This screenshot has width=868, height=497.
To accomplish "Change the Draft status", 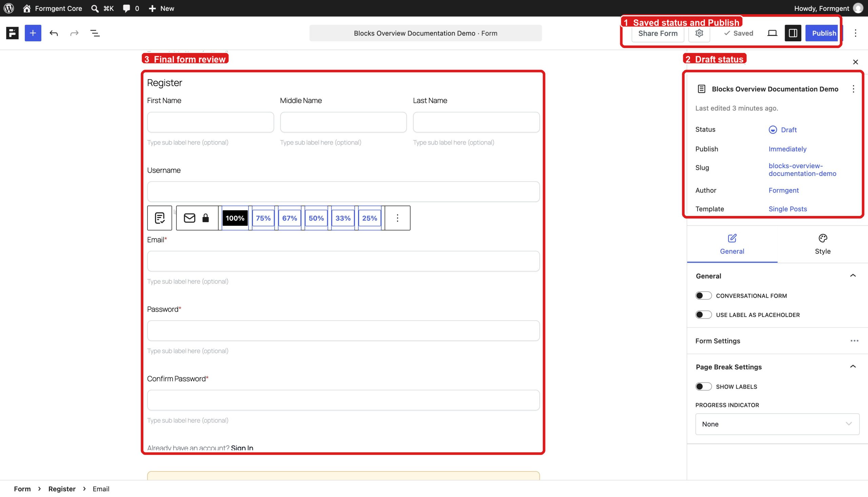I will point(783,130).
